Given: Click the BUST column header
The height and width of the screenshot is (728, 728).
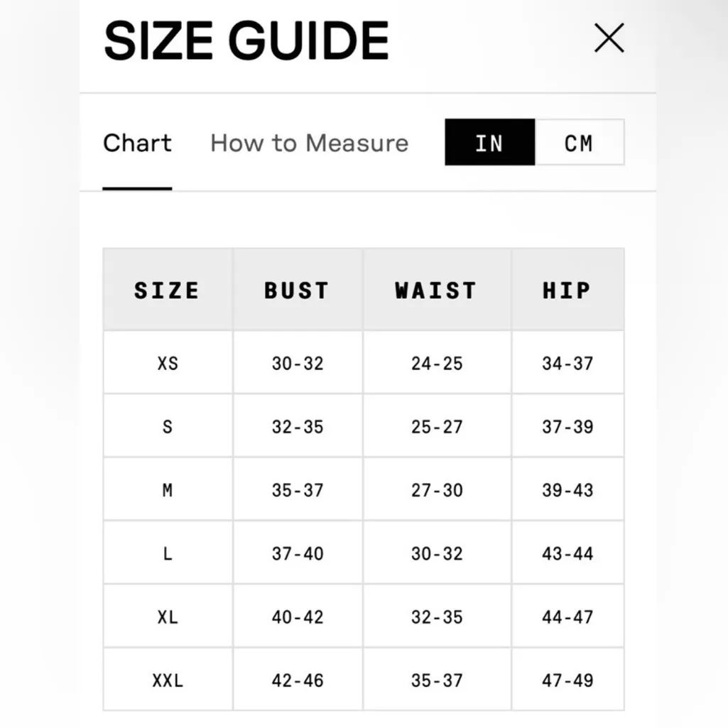Looking at the screenshot, I should tap(297, 290).
